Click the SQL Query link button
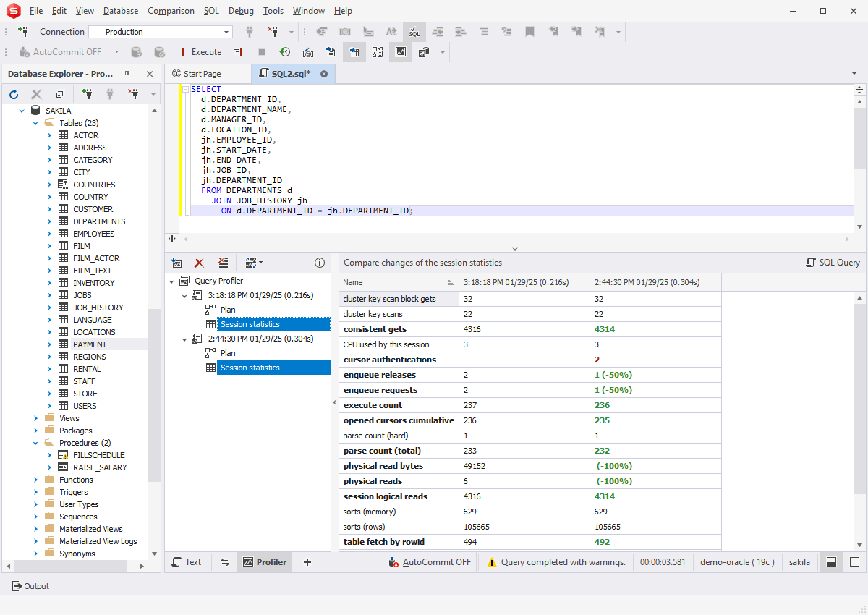Viewport: 868px width, 615px height. point(833,263)
